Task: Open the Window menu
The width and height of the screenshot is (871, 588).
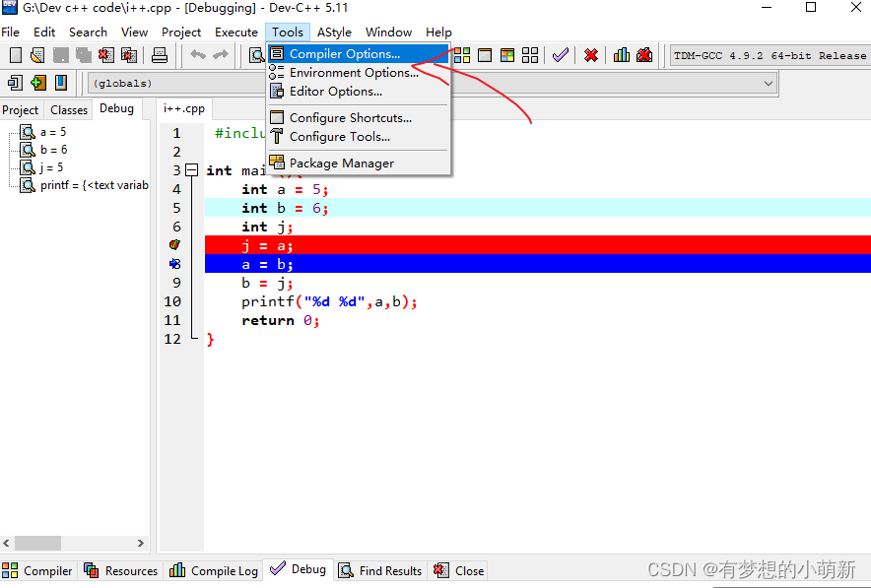Action: point(388,33)
